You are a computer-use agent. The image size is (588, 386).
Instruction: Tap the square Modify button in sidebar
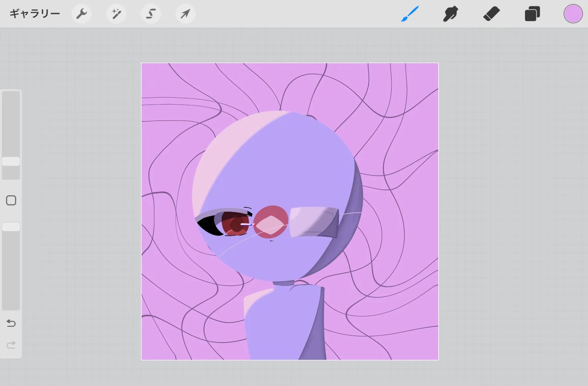pyautogui.click(x=11, y=200)
